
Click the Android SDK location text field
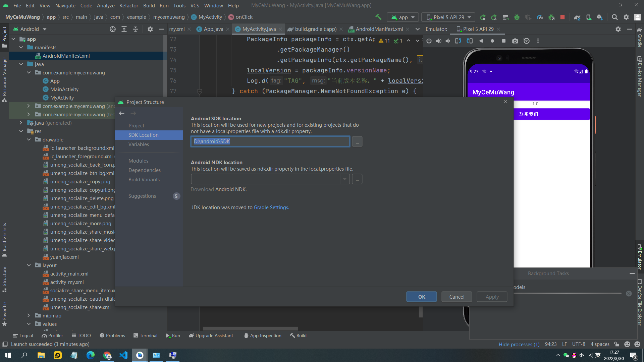[x=270, y=141]
